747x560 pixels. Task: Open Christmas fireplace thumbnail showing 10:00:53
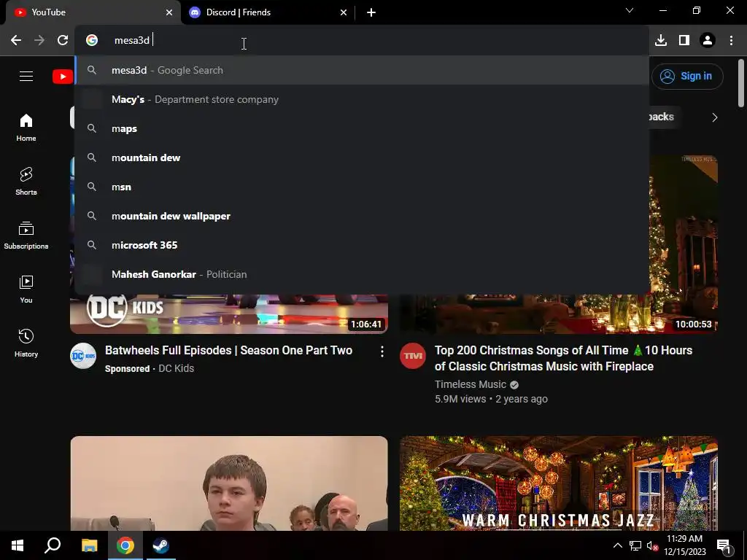[558, 314]
